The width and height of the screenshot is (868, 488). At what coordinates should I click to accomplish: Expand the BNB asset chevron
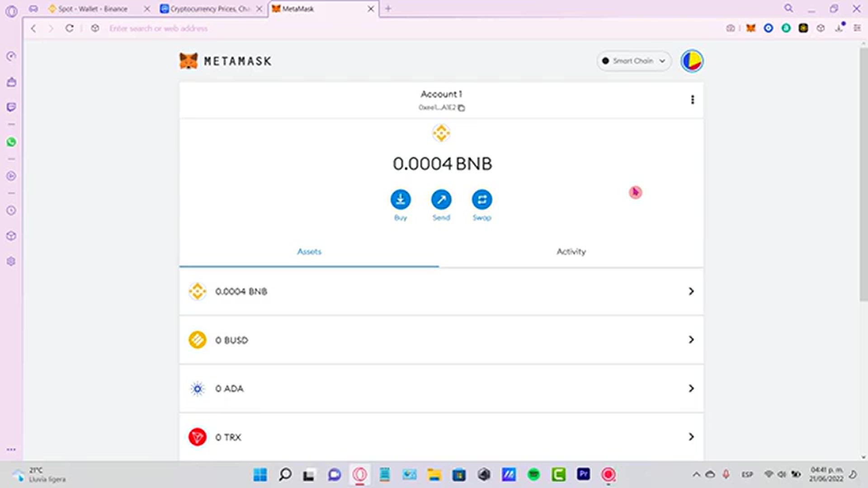pyautogui.click(x=691, y=291)
